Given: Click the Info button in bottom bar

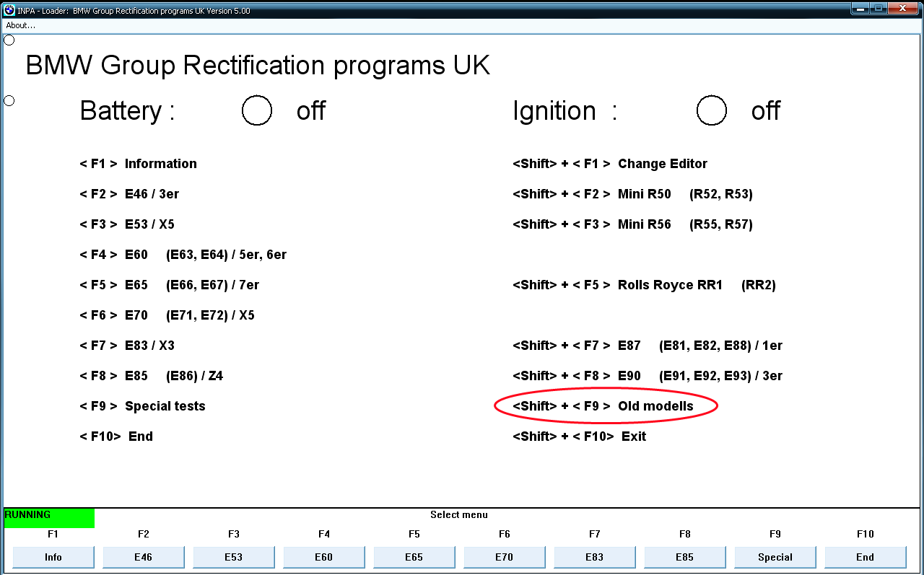Looking at the screenshot, I should (53, 557).
